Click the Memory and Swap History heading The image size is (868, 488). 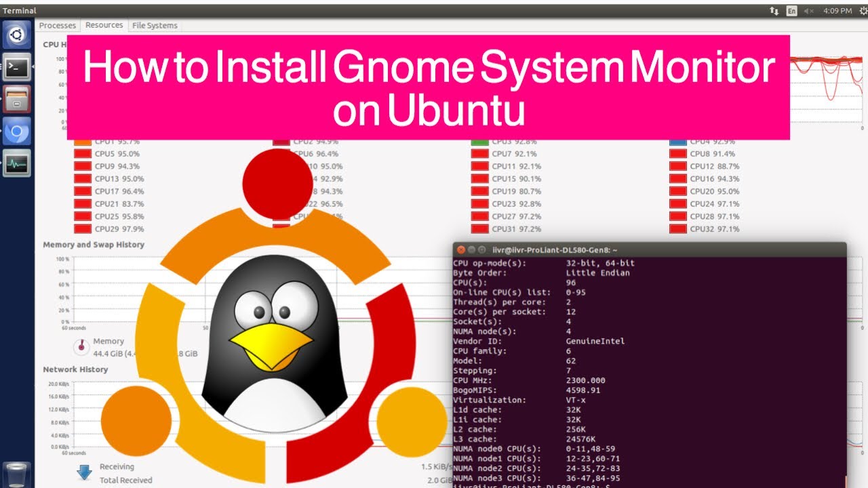(x=94, y=245)
